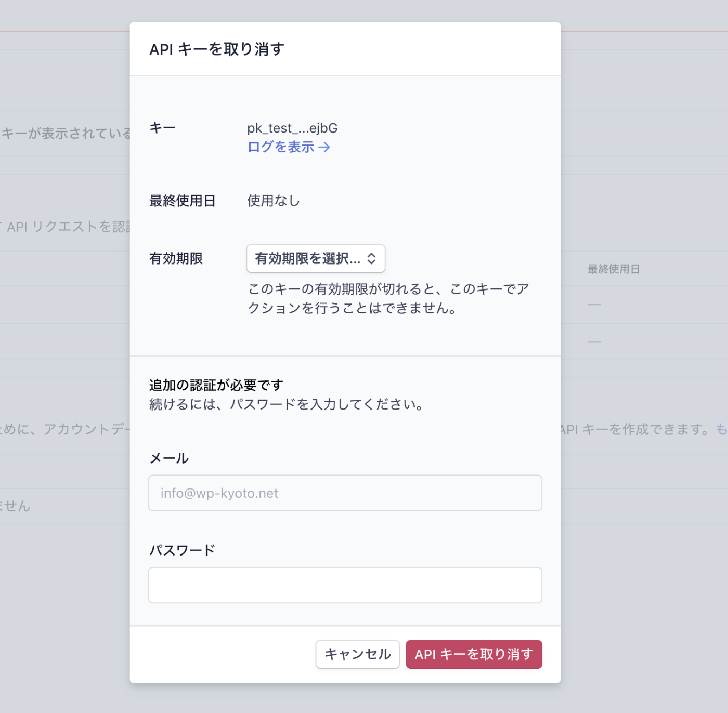Confirm with red API キーを取り消す button
The height and width of the screenshot is (713, 728).
point(474,654)
